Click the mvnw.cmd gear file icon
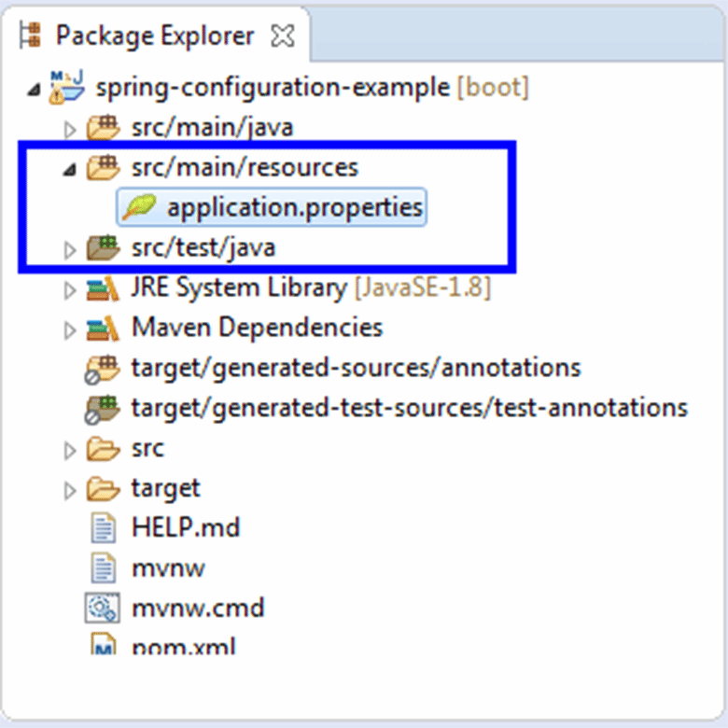This screenshot has height=728, width=728. tap(102, 608)
